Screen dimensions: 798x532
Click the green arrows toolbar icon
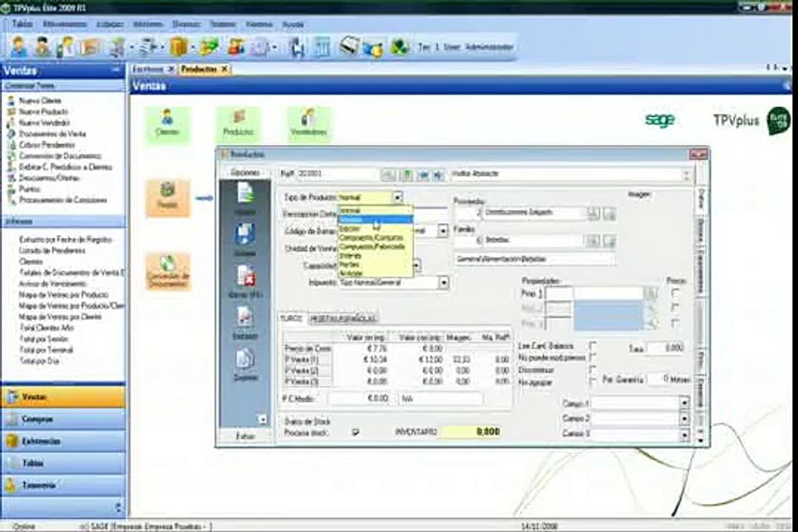click(x=208, y=47)
